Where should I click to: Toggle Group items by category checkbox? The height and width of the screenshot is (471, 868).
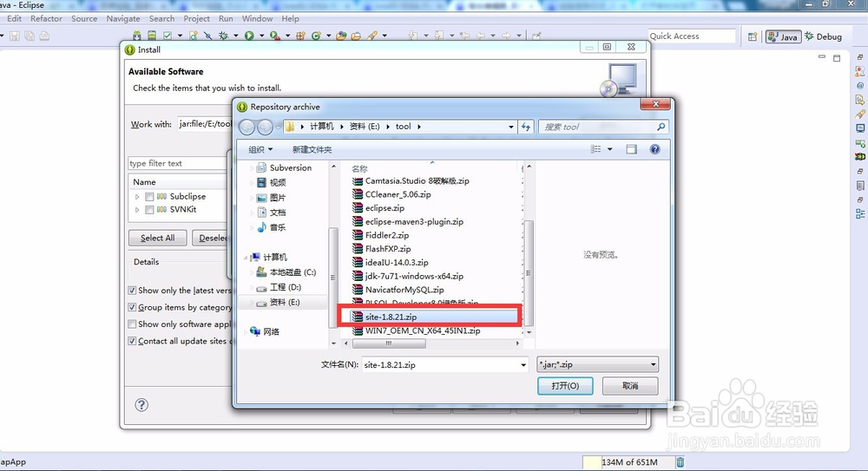tap(132, 307)
